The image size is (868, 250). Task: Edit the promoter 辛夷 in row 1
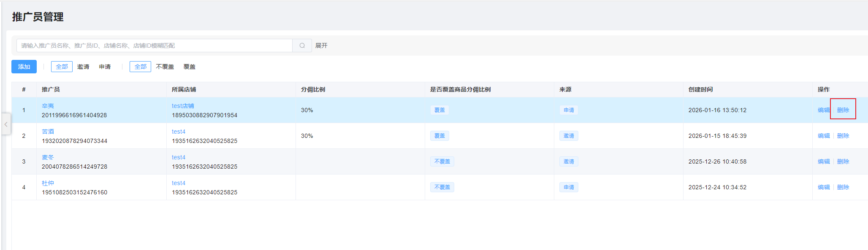point(823,110)
